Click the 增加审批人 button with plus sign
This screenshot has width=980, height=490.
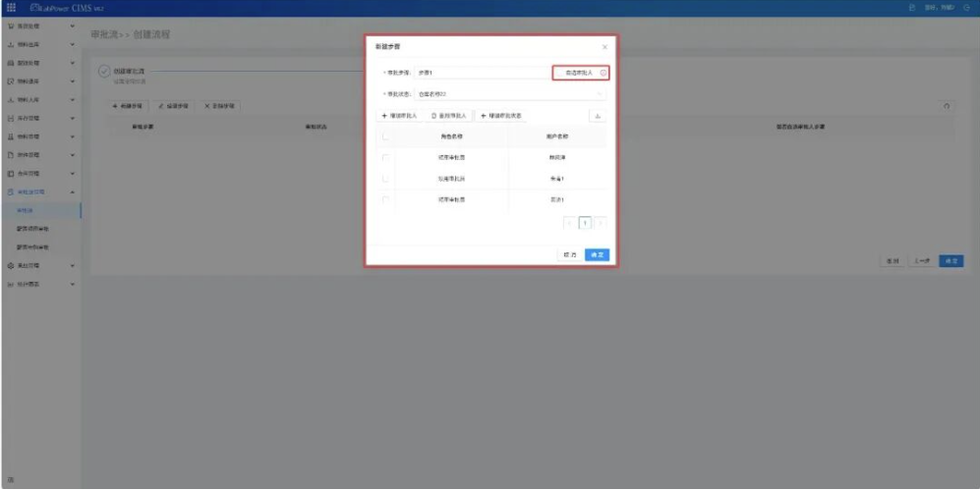pyautogui.click(x=399, y=116)
